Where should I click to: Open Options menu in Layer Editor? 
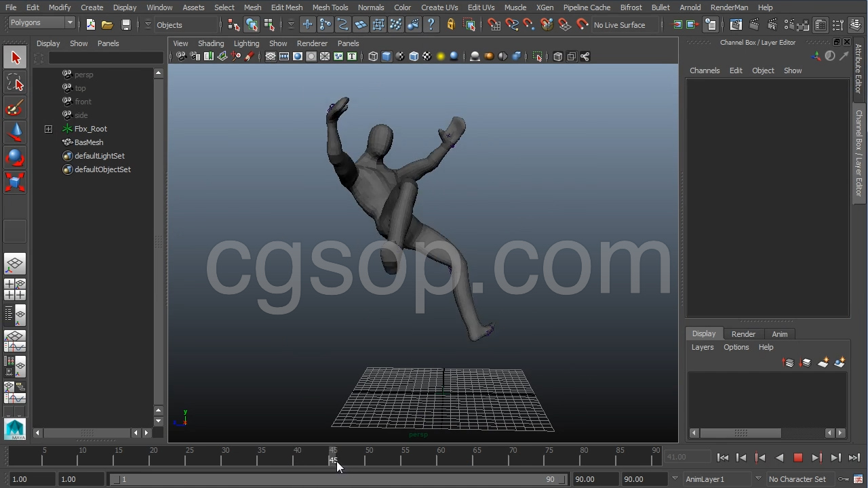pos(736,347)
